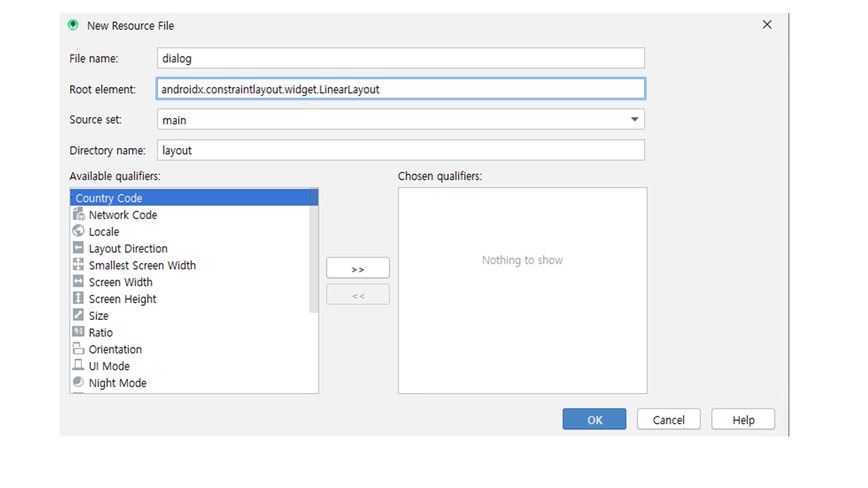Click the Layout Direction arrow icon
Viewport: 868px width, 488px height.
(78, 248)
